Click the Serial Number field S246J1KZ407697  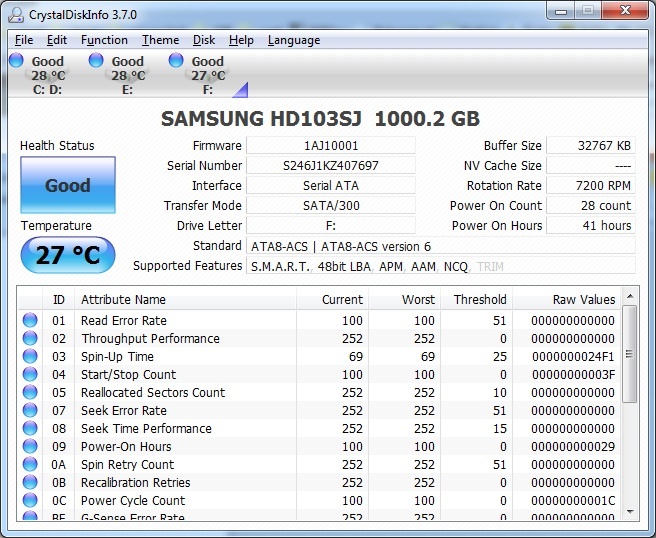pyautogui.click(x=331, y=166)
